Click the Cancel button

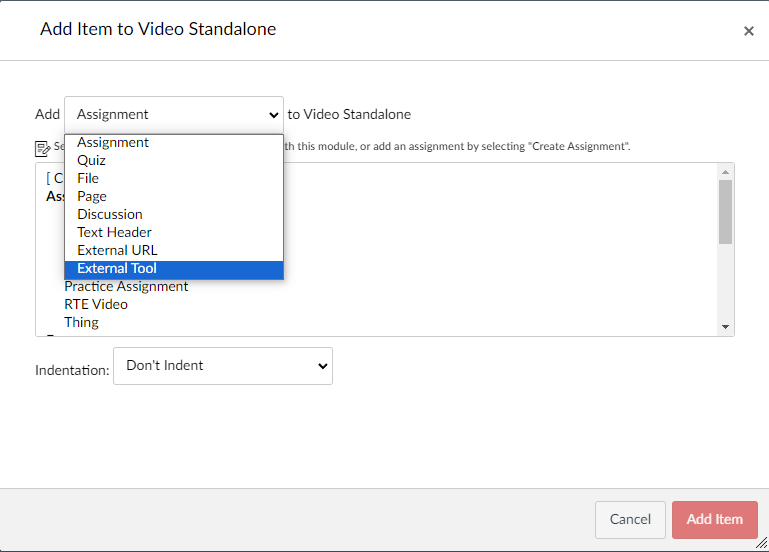point(630,520)
